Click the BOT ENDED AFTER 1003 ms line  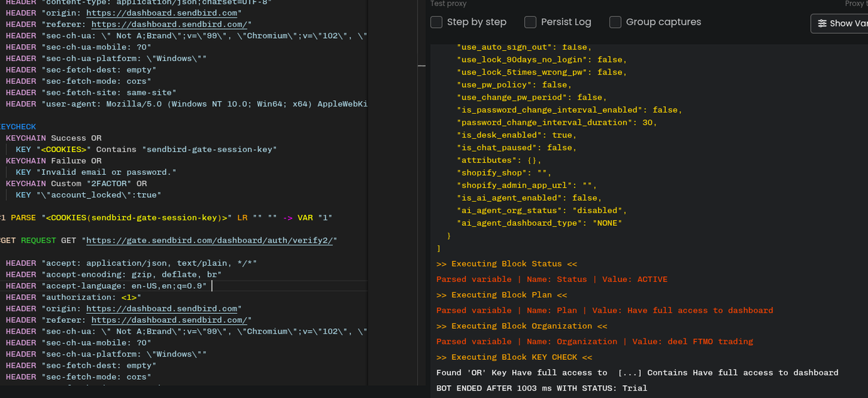(x=542, y=389)
